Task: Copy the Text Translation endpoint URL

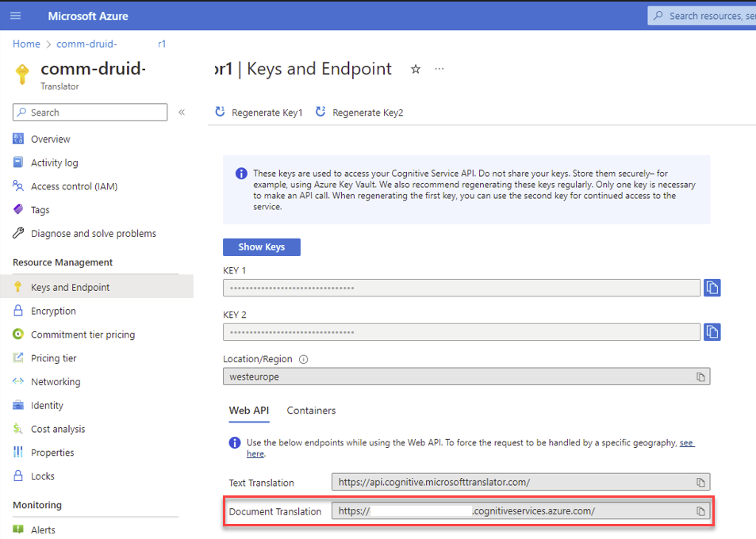Action: pyautogui.click(x=700, y=482)
